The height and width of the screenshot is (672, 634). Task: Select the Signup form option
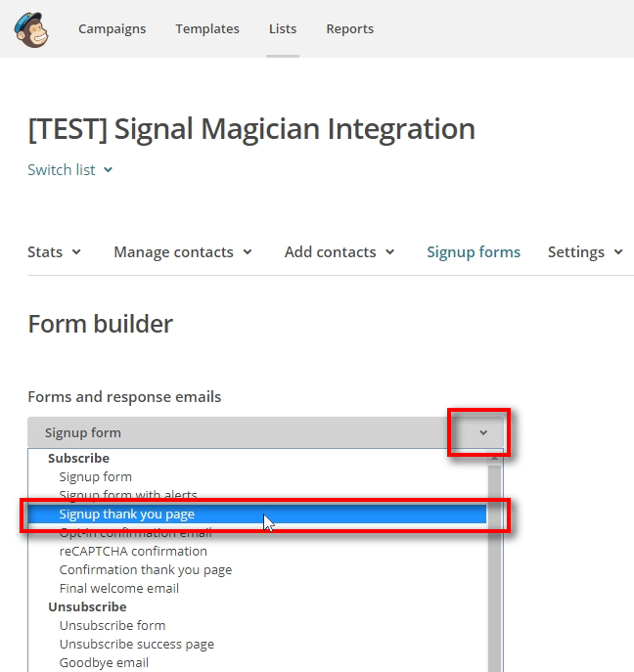click(x=95, y=477)
